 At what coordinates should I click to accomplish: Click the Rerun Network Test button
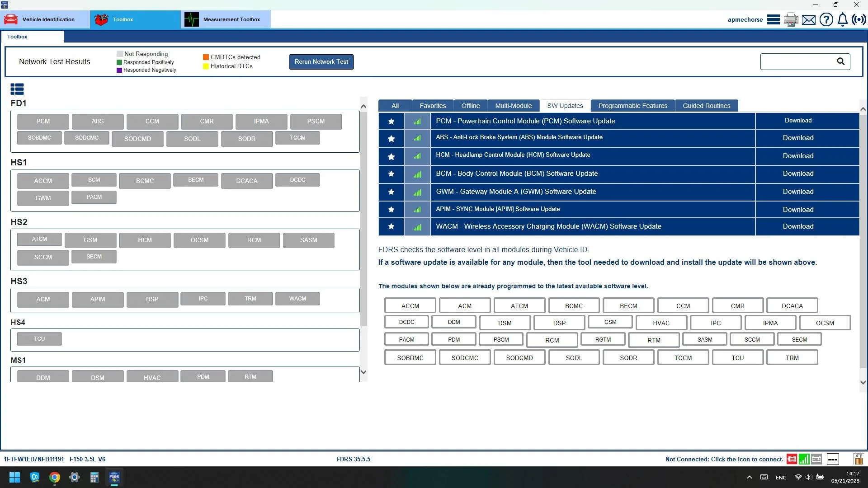pyautogui.click(x=321, y=61)
